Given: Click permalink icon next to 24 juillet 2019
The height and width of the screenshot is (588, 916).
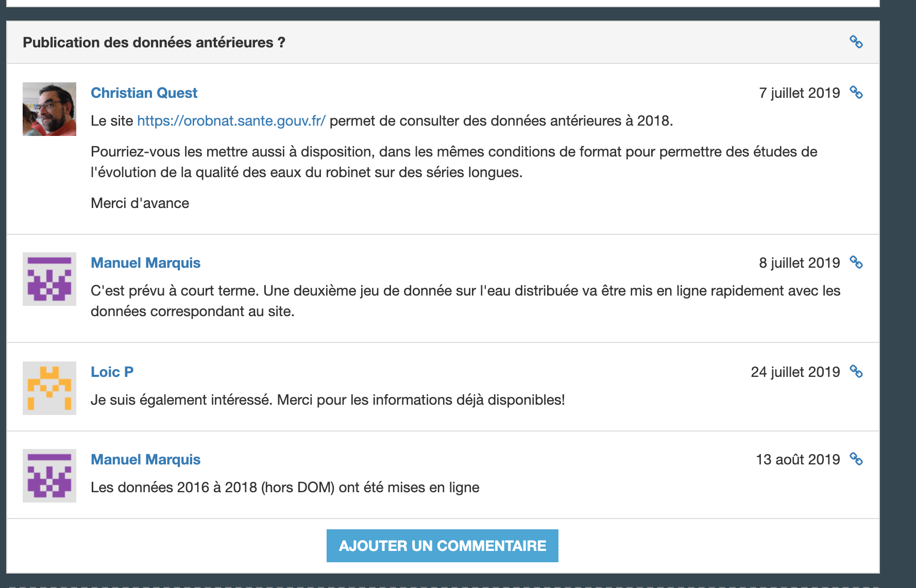Looking at the screenshot, I should tap(856, 372).
